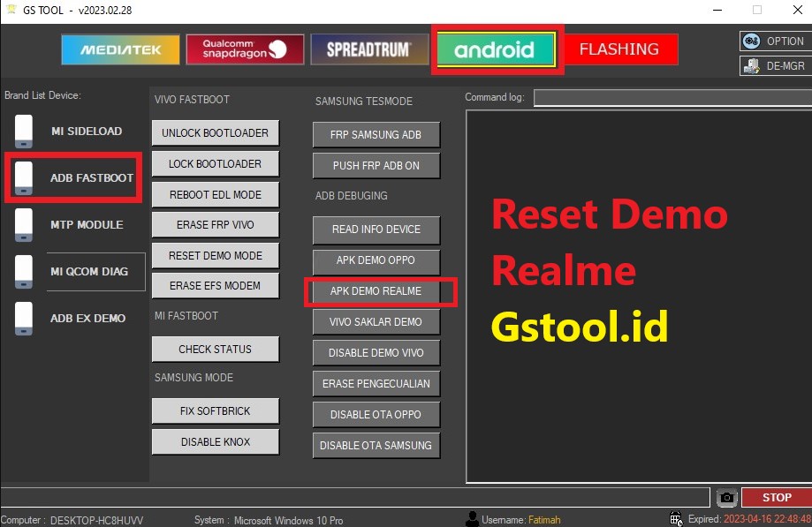The width and height of the screenshot is (812, 527).
Task: Open the DE-MGR device manager button
Action: tap(776, 65)
